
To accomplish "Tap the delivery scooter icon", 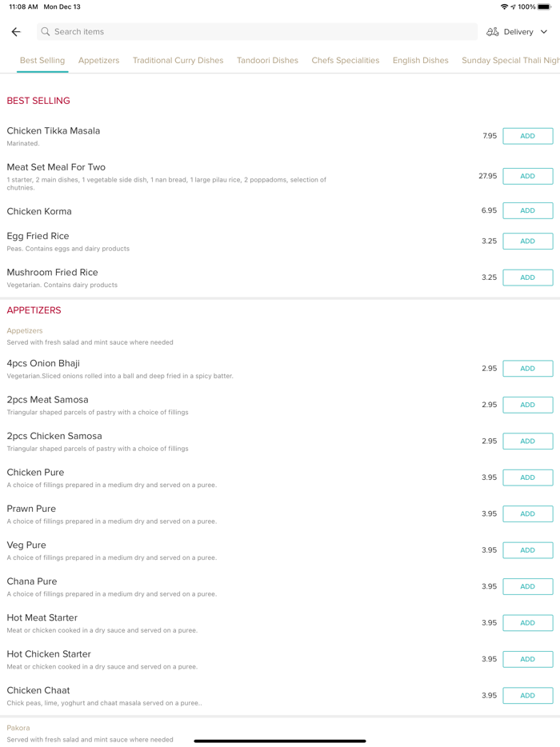I will [493, 32].
